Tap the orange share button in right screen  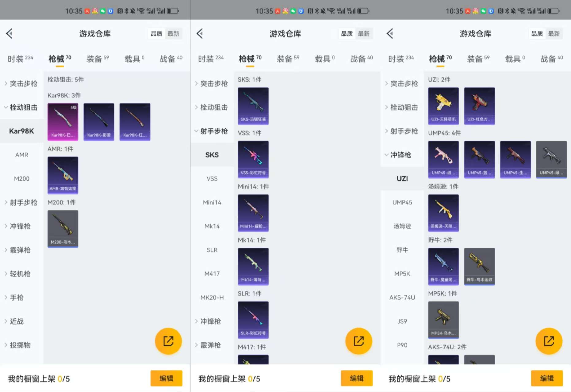pos(549,341)
